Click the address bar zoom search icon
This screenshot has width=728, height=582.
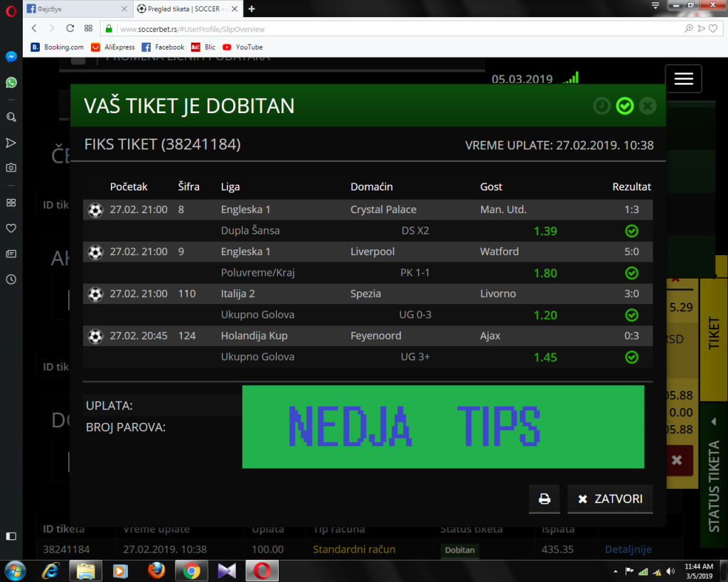pyautogui.click(x=688, y=28)
